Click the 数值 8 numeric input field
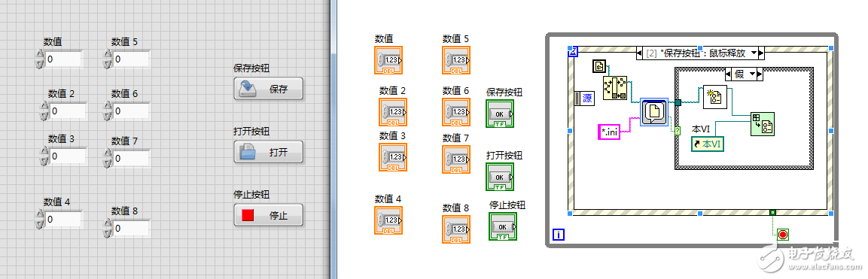The width and height of the screenshot is (868, 279). (131, 228)
